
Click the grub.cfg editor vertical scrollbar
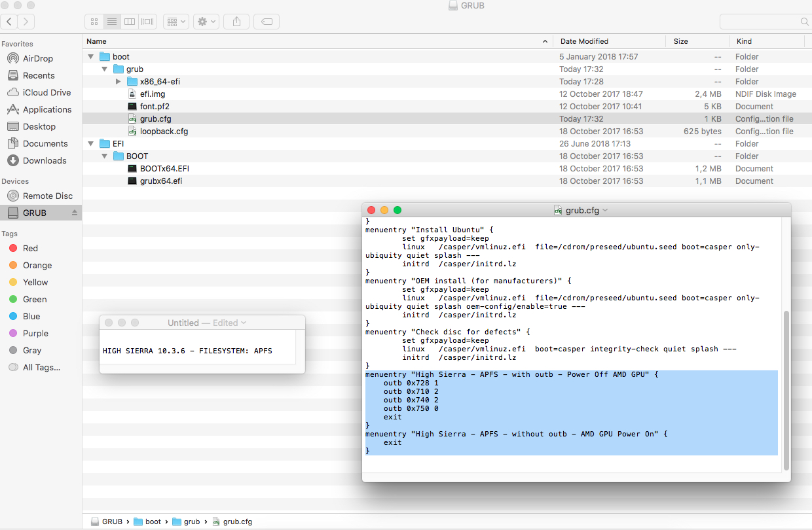786,391
